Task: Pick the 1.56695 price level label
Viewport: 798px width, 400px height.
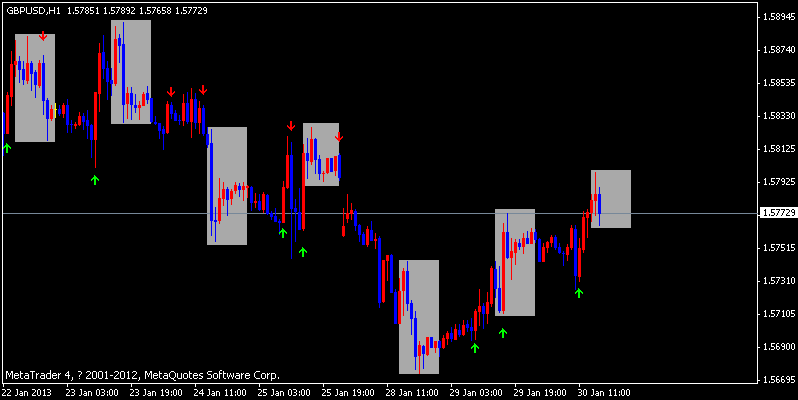Action: click(x=779, y=380)
